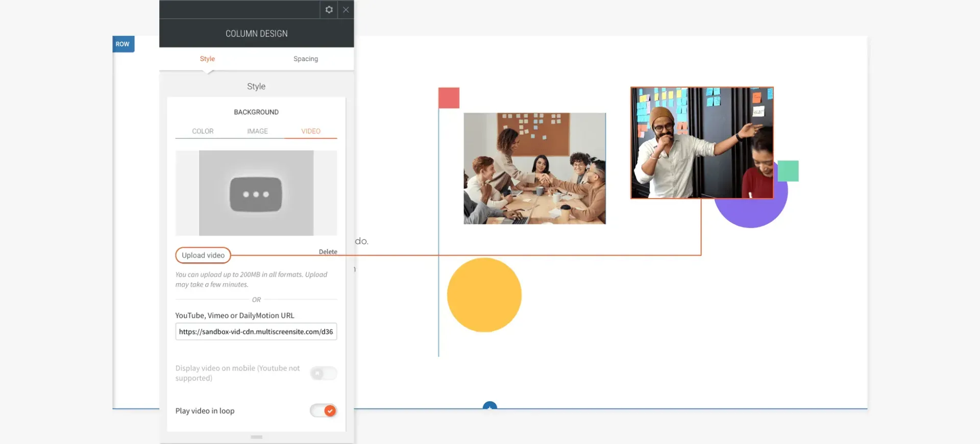Click the 'YouTube, Vimeo or DailyMotion URL' label
The height and width of the screenshot is (444, 980).
[235, 315]
